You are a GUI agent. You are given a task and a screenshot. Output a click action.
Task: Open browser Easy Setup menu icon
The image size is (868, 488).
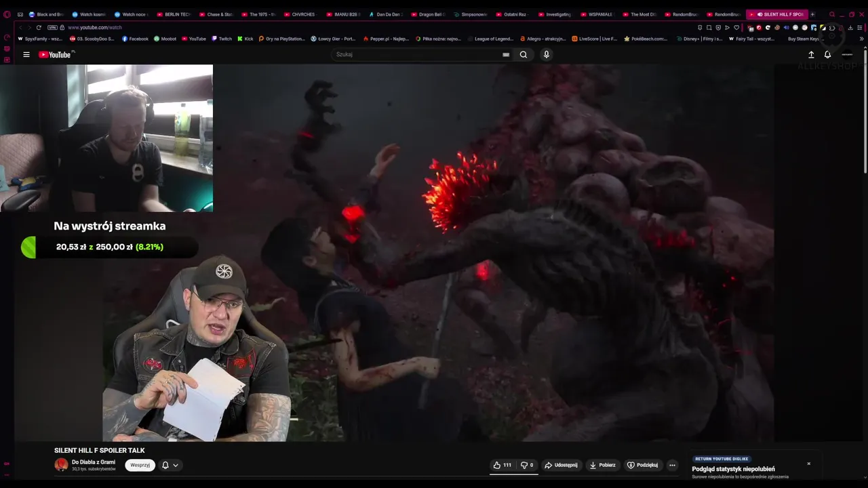pyautogui.click(x=860, y=28)
